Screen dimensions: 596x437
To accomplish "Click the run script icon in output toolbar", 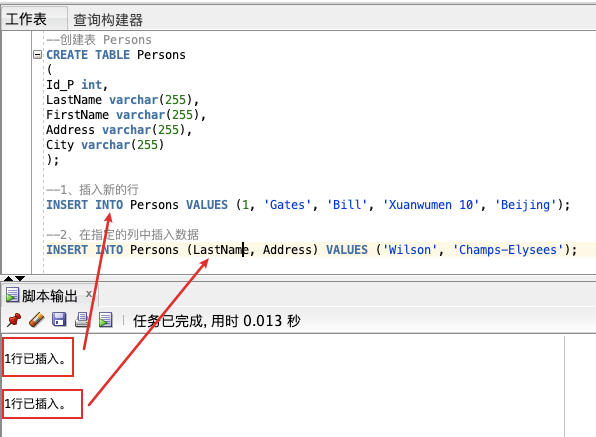I will [x=105, y=320].
